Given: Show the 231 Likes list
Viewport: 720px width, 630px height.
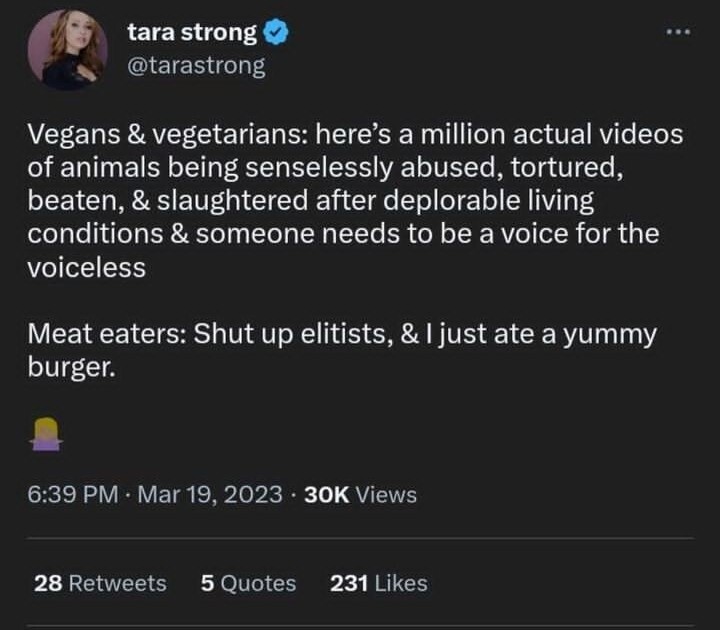Looking at the screenshot, I should pos(378,583).
